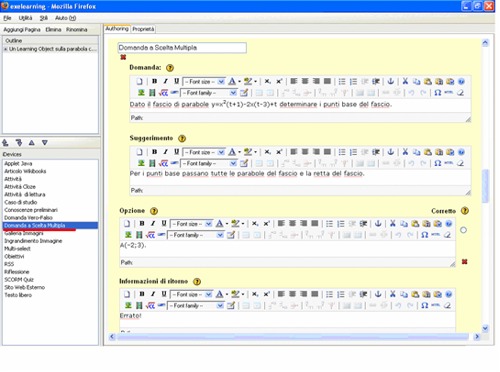Add the Applet Java device
This screenshot has width=500, height=372.
click(18, 163)
